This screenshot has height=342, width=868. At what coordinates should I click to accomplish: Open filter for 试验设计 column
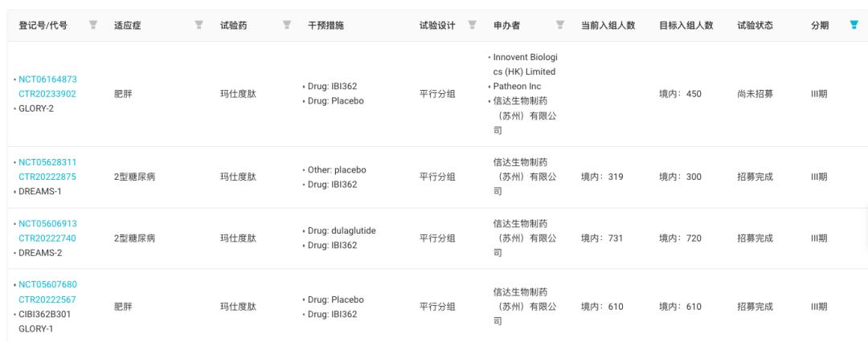point(473,24)
